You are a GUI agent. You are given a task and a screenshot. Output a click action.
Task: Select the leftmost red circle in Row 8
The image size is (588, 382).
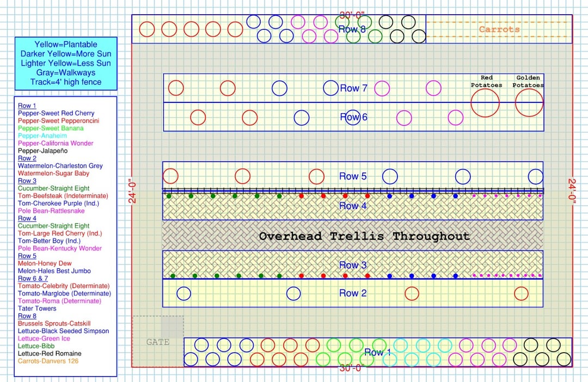point(147,29)
